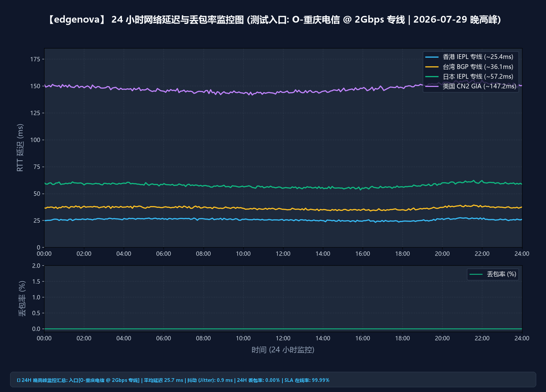The image size is (546, 392).
Task: Click the blue line swatch in legend
Action: [432, 57]
